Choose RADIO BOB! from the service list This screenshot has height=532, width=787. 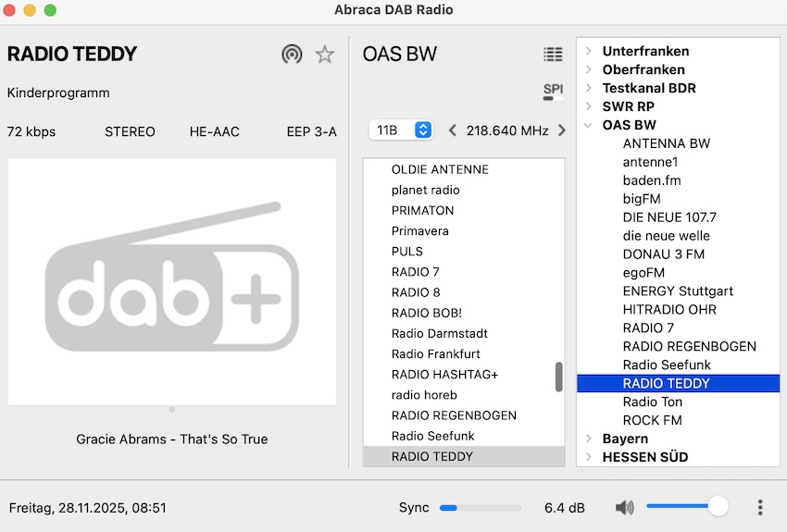point(426,313)
